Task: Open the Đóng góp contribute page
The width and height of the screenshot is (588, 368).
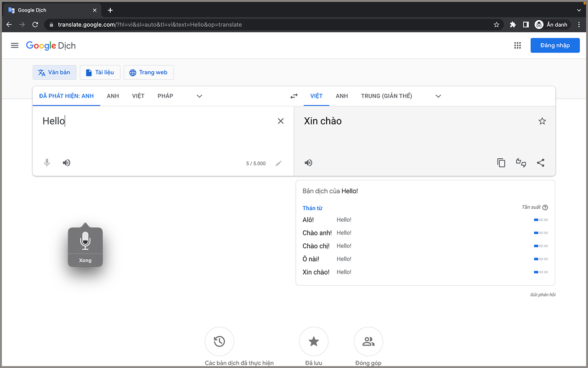Action: pyautogui.click(x=368, y=341)
